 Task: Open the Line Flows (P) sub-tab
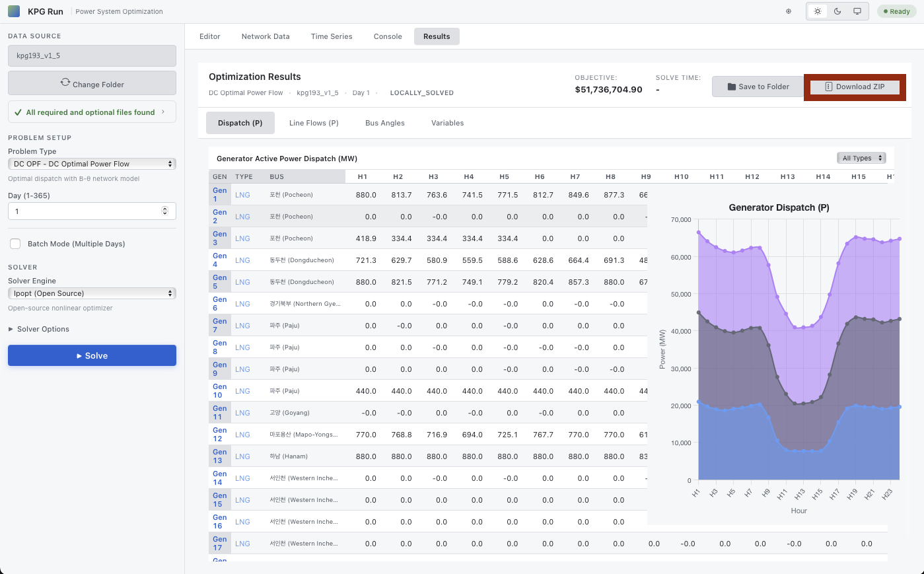tap(314, 123)
